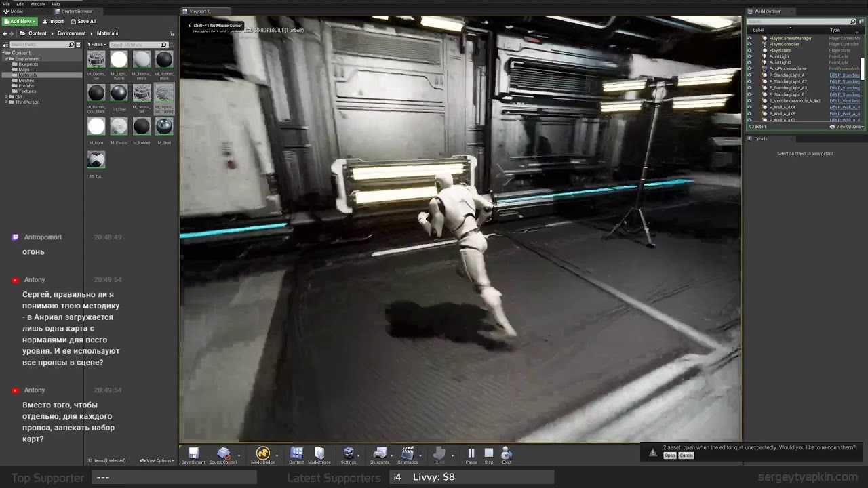Toggle visibility of PointLight2 actor
The height and width of the screenshot is (488, 868).
(x=749, y=63)
